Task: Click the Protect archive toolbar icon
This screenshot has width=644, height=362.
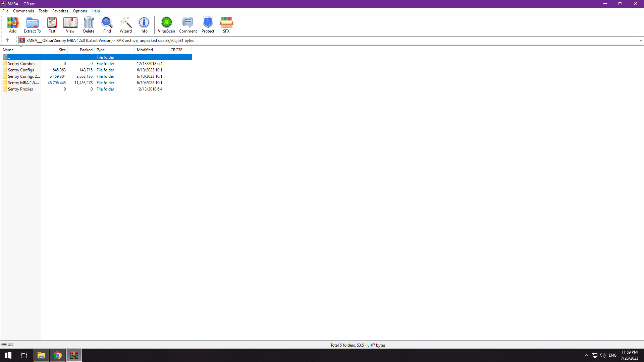Action: [208, 25]
